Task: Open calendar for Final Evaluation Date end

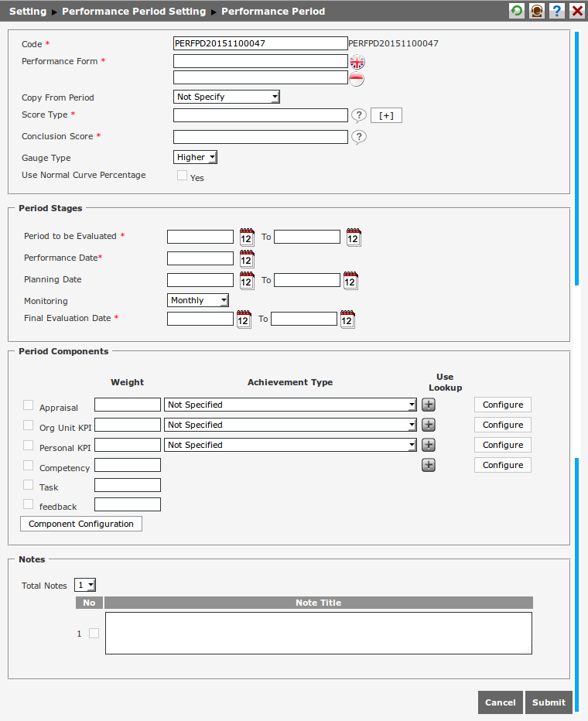Action: [x=347, y=319]
